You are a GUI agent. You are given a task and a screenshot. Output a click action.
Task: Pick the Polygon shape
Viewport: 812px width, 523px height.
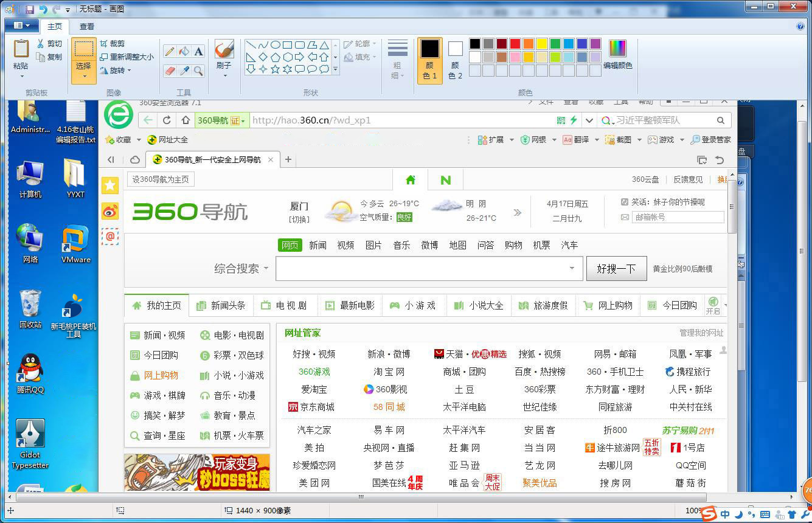pyautogui.click(x=312, y=45)
